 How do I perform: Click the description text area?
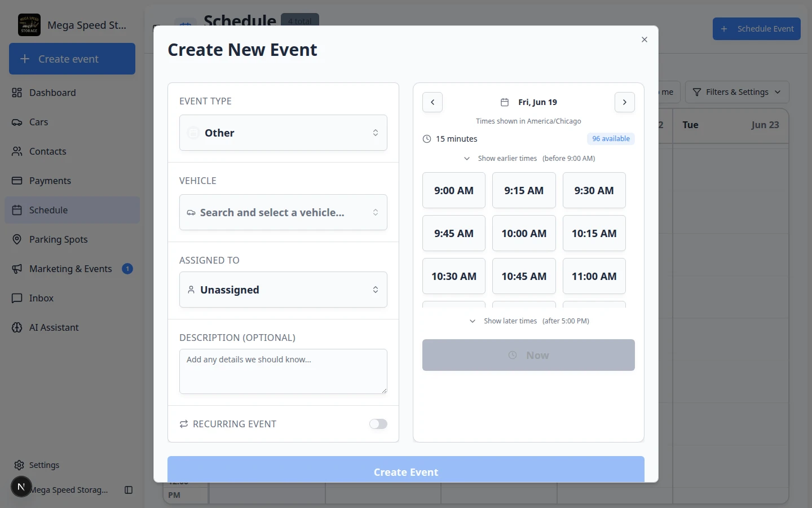click(283, 371)
